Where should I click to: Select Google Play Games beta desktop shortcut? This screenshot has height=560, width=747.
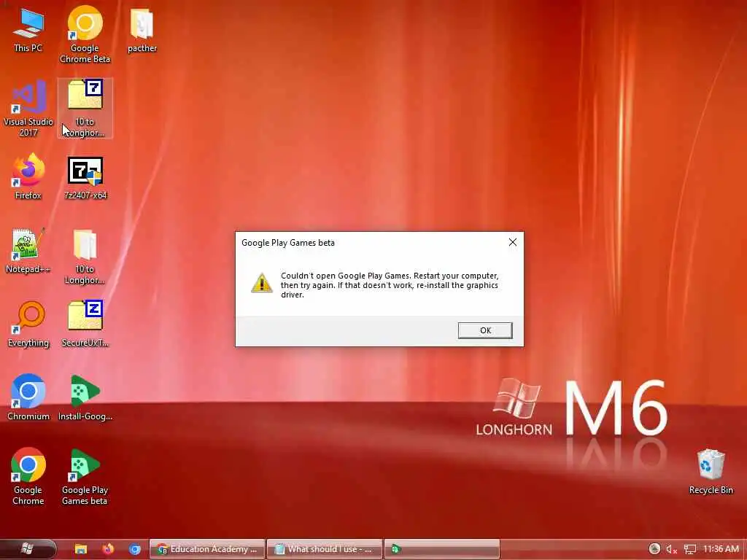[x=85, y=476]
